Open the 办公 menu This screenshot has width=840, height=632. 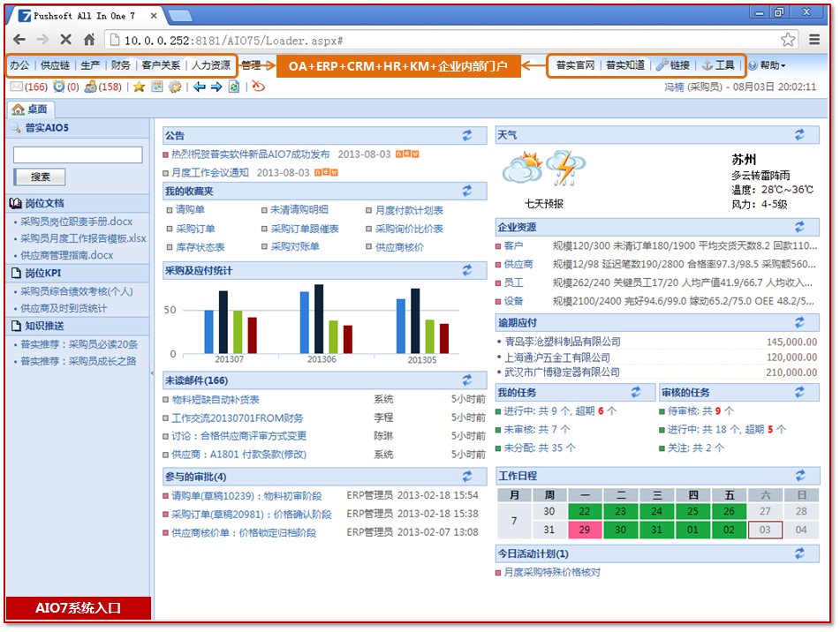coord(19,65)
